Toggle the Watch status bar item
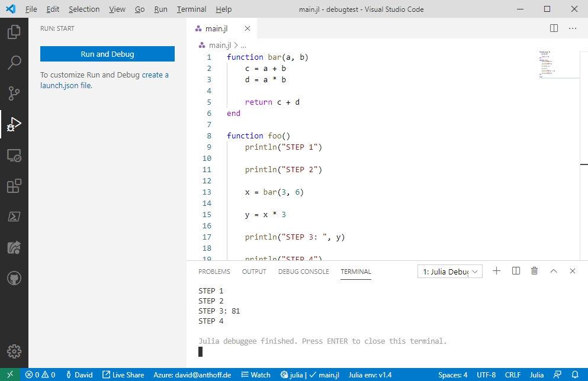 [255, 374]
